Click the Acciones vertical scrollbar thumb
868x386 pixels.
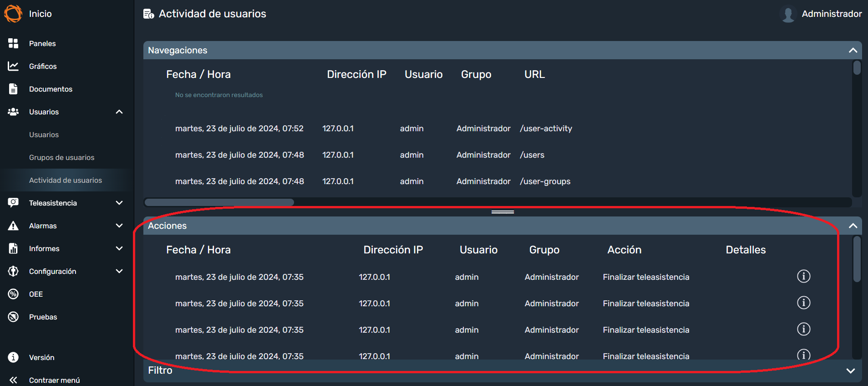(x=857, y=259)
